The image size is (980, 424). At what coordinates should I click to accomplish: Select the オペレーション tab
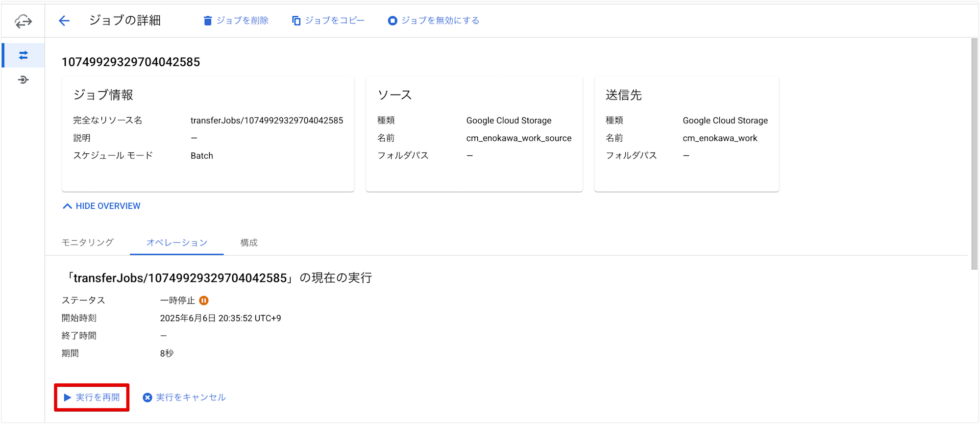click(x=177, y=243)
